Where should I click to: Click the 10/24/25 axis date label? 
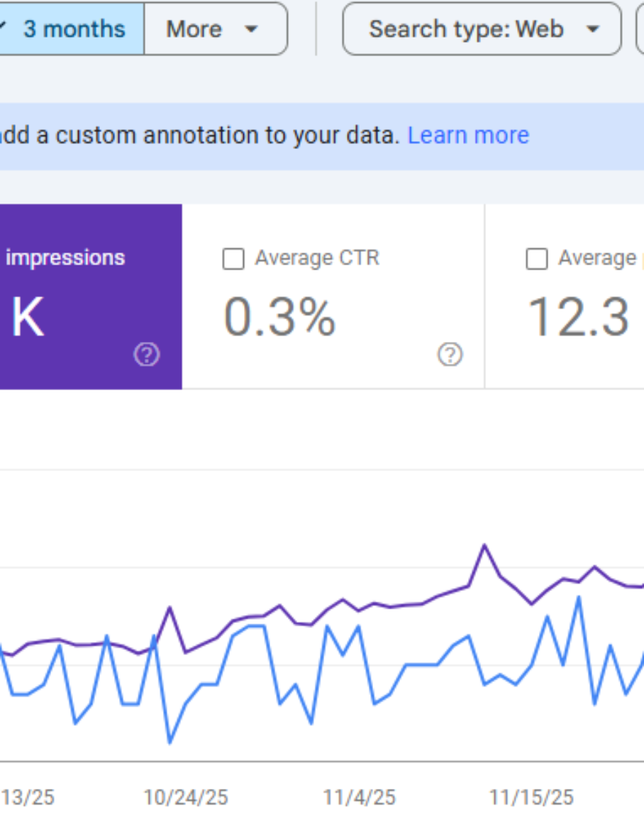(x=186, y=797)
